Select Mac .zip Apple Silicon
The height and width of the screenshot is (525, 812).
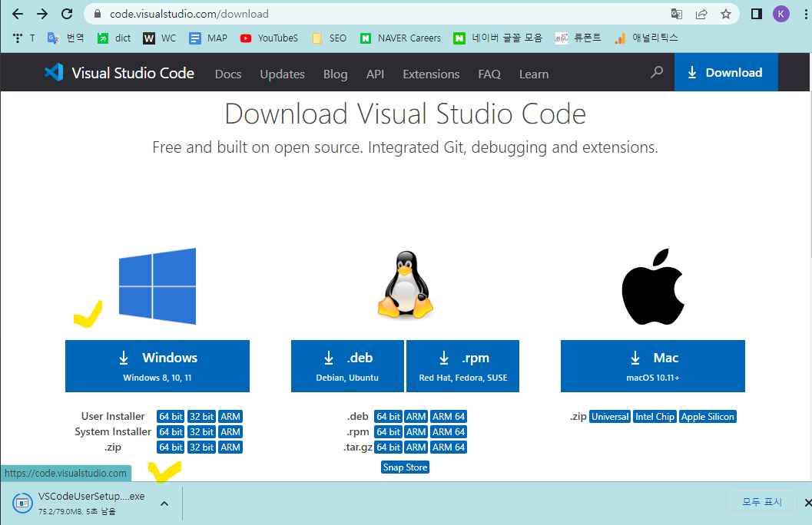coord(708,417)
